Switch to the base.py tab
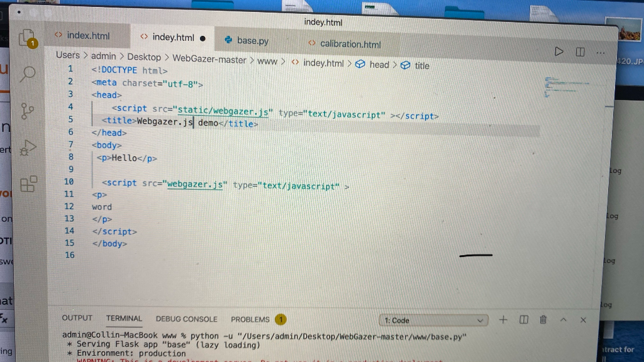The image size is (644, 362). pyautogui.click(x=251, y=40)
